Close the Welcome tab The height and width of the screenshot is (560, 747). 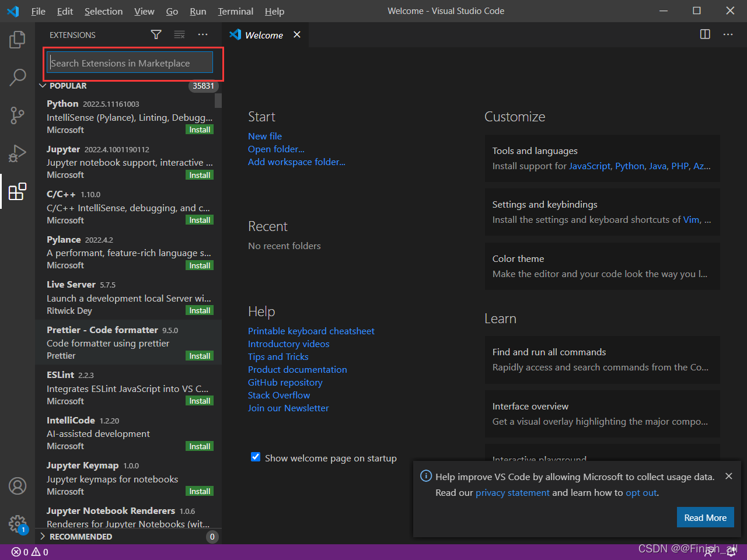[297, 35]
